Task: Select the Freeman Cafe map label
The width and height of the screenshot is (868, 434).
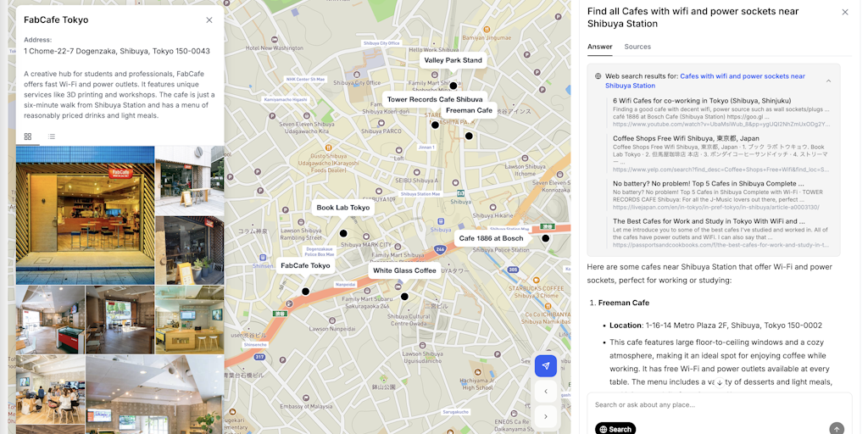Action: [x=469, y=111]
